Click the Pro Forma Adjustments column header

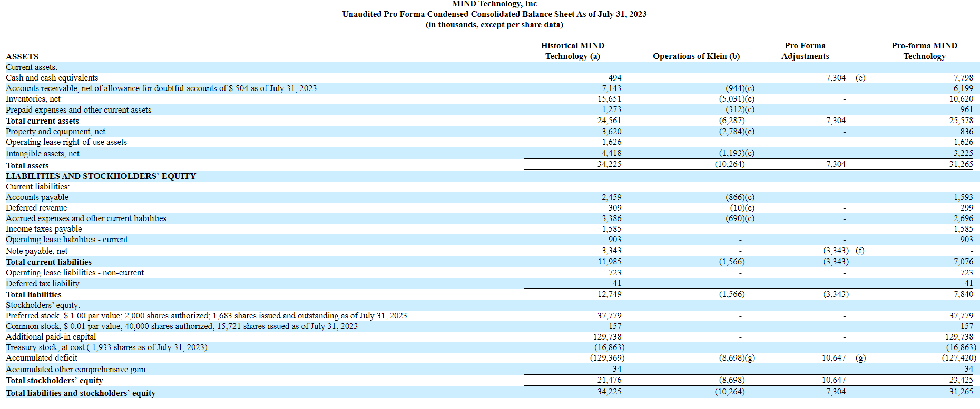pos(805,51)
